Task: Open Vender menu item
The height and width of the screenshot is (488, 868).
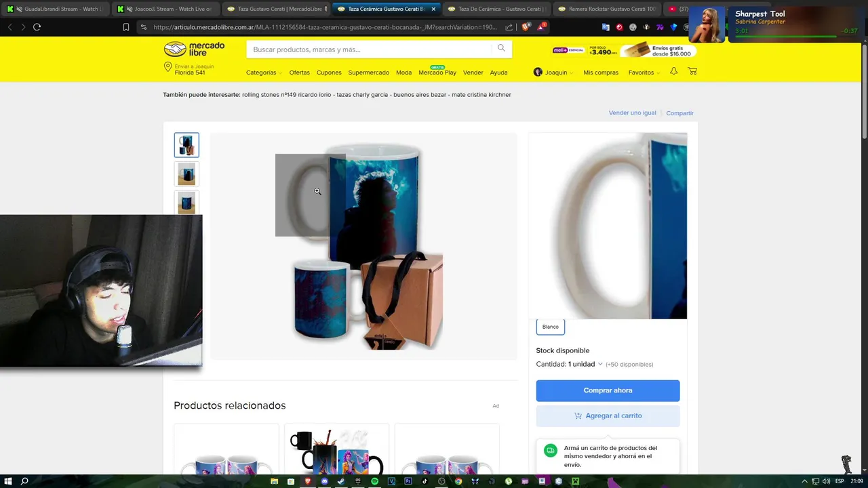Action: (x=473, y=73)
